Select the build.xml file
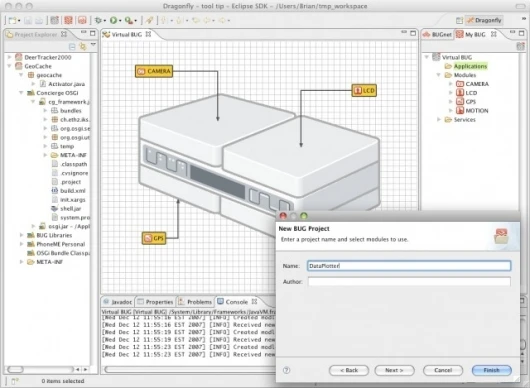Screen dimensions: 530x388 click(68, 191)
